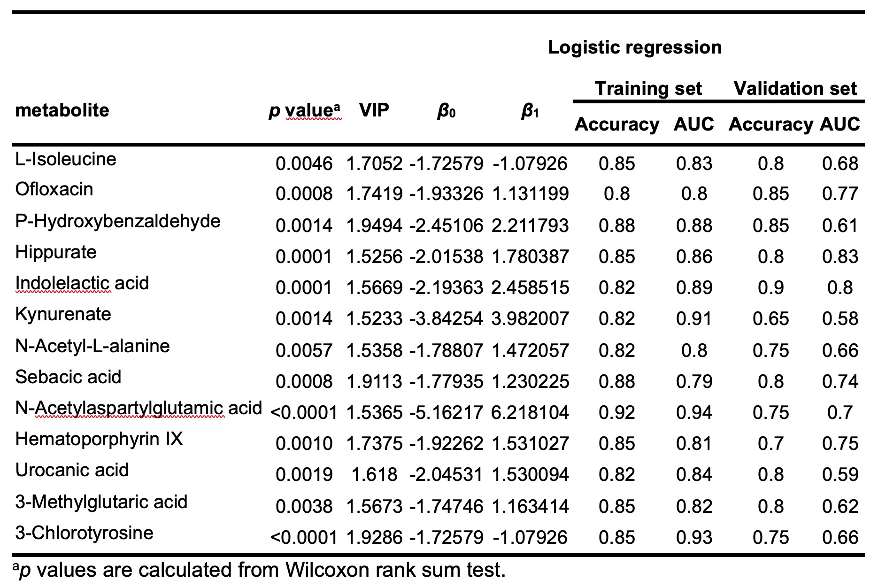The image size is (878, 588).
Task: Select the Ofloxacin metabolite name
Action: pos(54,189)
